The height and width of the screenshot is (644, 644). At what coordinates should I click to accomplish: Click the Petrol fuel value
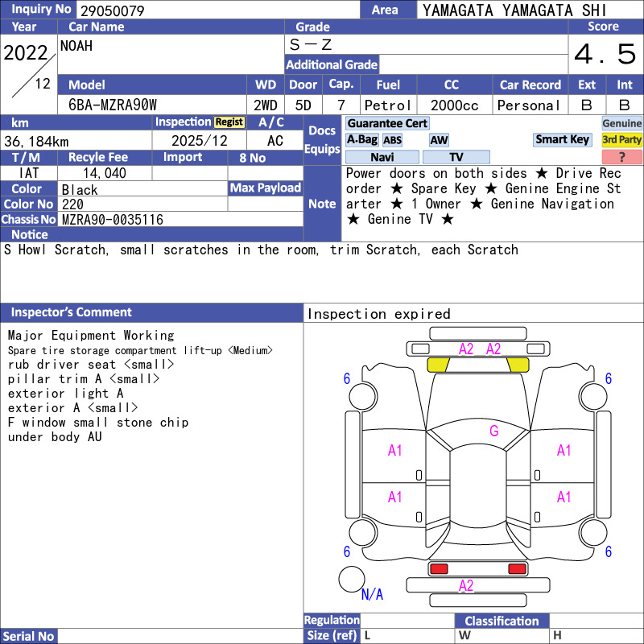tap(388, 105)
